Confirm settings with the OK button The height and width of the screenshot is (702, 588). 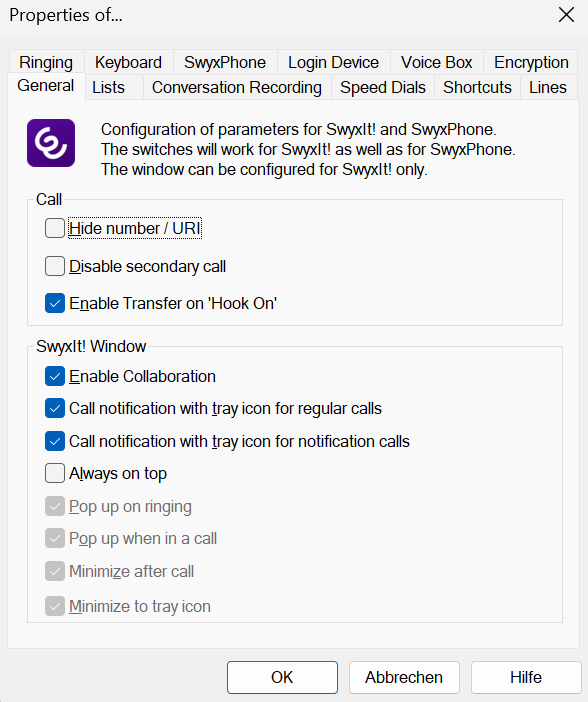(x=282, y=677)
